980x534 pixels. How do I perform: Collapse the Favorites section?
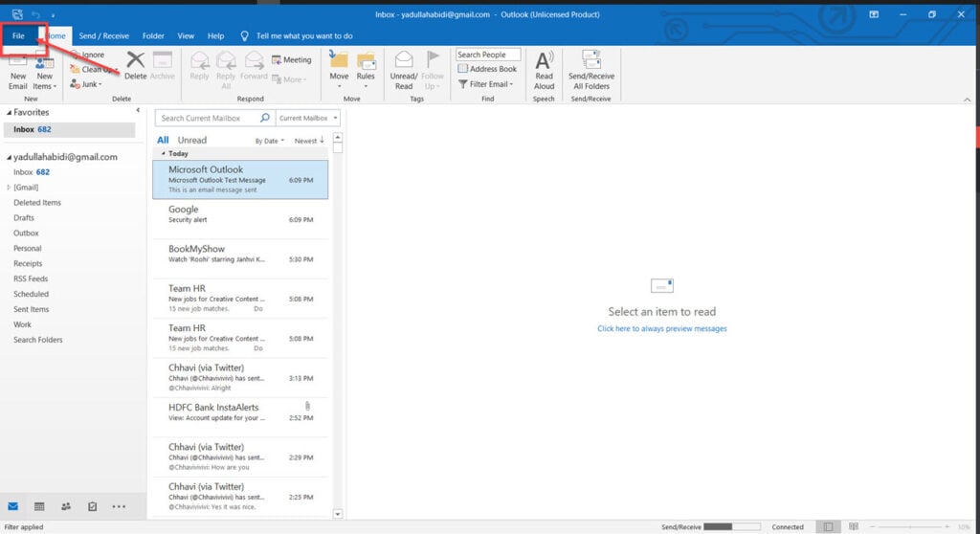[x=9, y=113]
